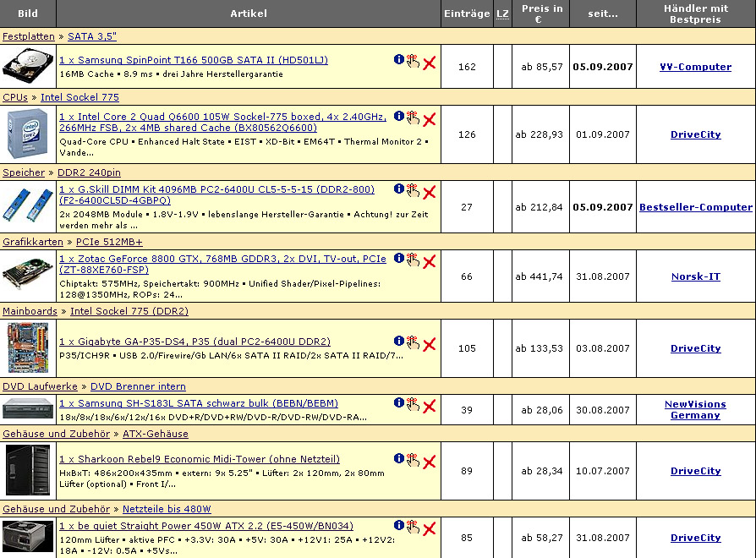
Task: Delete Intel Core 2 Quad Q6600 with red X
Action: pyautogui.click(x=429, y=119)
